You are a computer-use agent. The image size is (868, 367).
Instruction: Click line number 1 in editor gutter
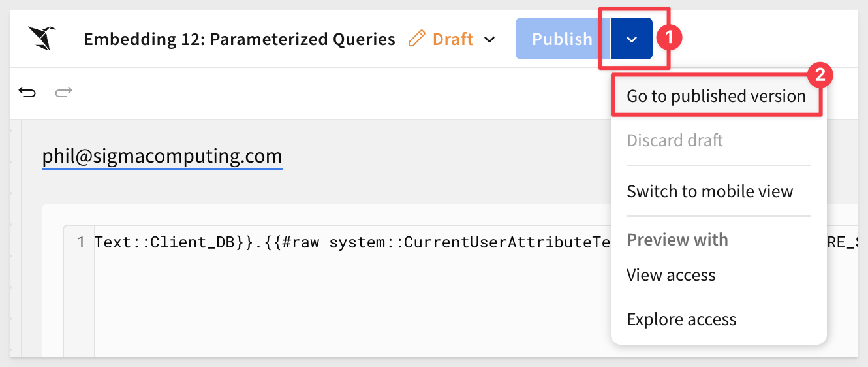pos(81,243)
